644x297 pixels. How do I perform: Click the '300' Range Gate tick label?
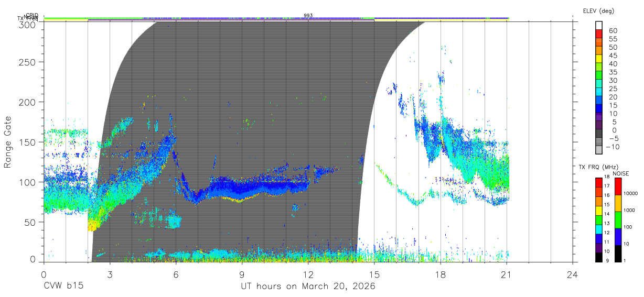(27, 24)
